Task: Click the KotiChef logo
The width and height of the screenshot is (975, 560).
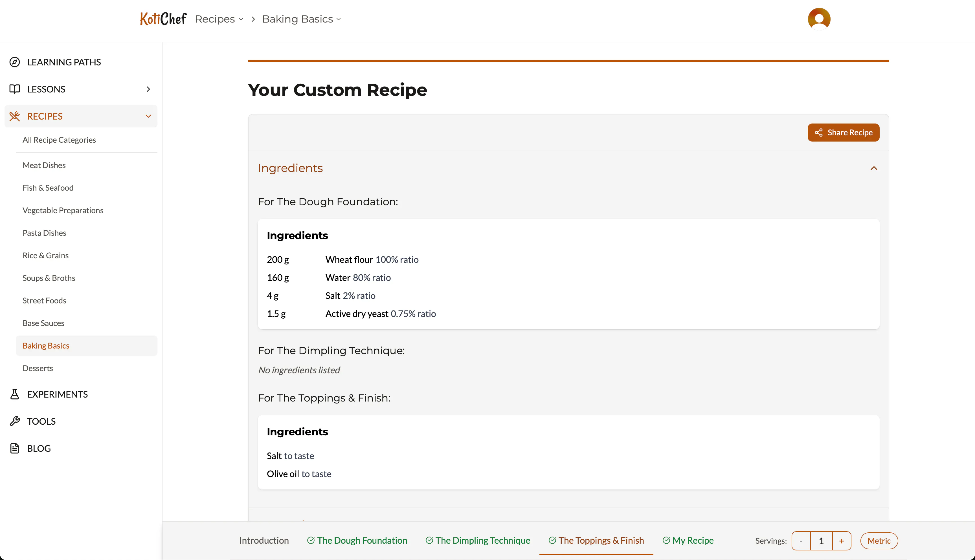Action: [163, 18]
